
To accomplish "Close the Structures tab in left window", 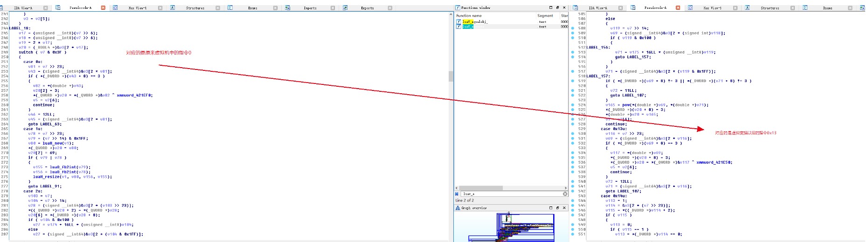I will coord(218,8).
